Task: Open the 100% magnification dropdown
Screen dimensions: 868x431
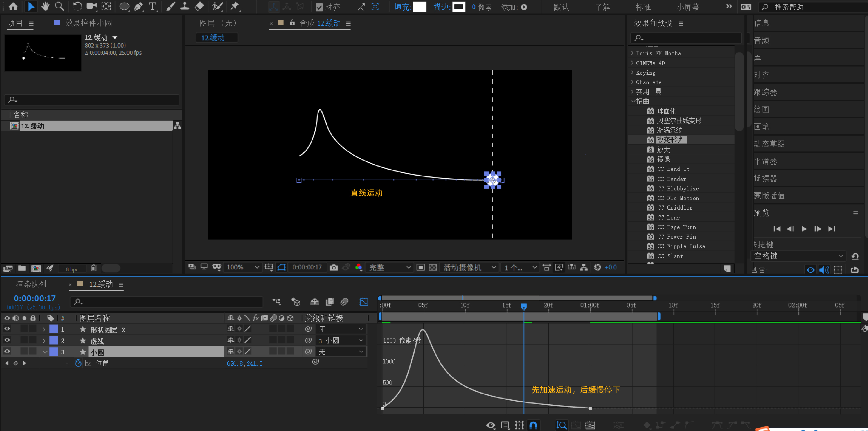Action: coord(243,267)
